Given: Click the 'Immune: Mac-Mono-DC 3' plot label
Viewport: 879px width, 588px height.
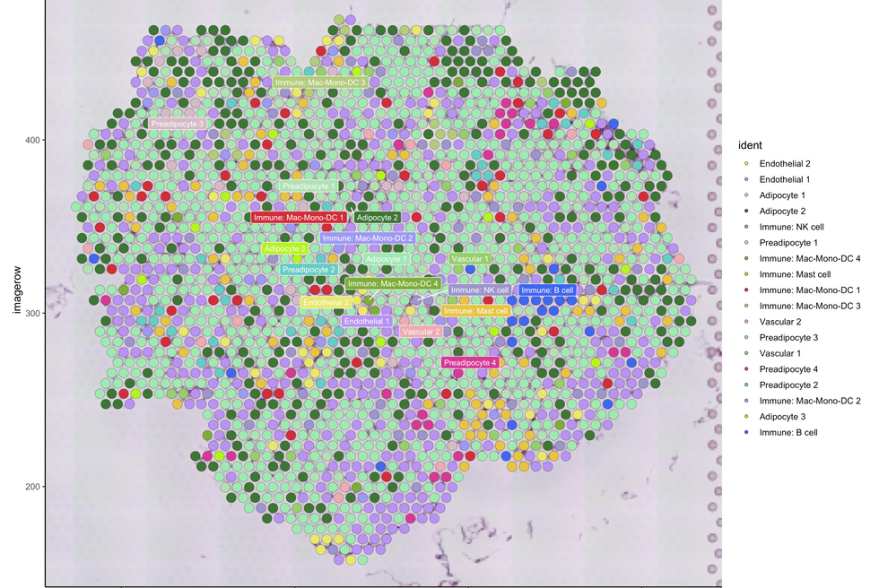Looking at the screenshot, I should tap(320, 82).
